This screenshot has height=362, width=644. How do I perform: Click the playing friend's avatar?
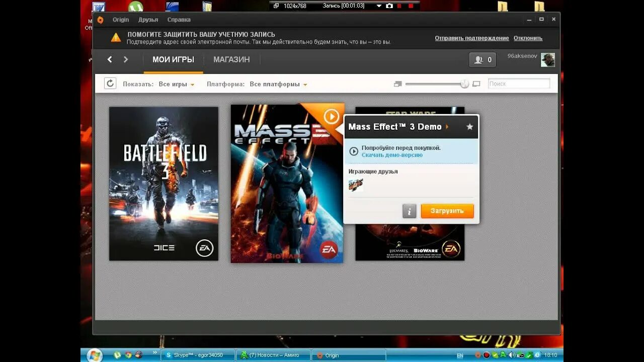(356, 185)
